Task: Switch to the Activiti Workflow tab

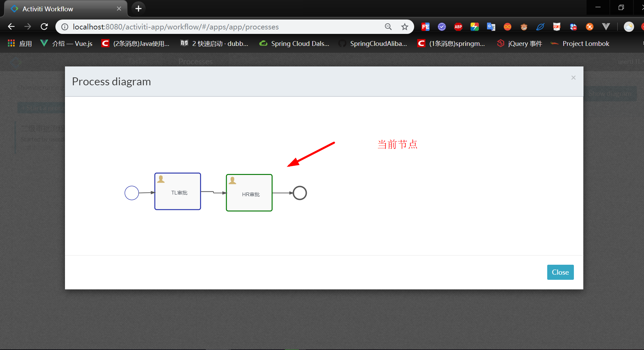Action: (x=65, y=9)
